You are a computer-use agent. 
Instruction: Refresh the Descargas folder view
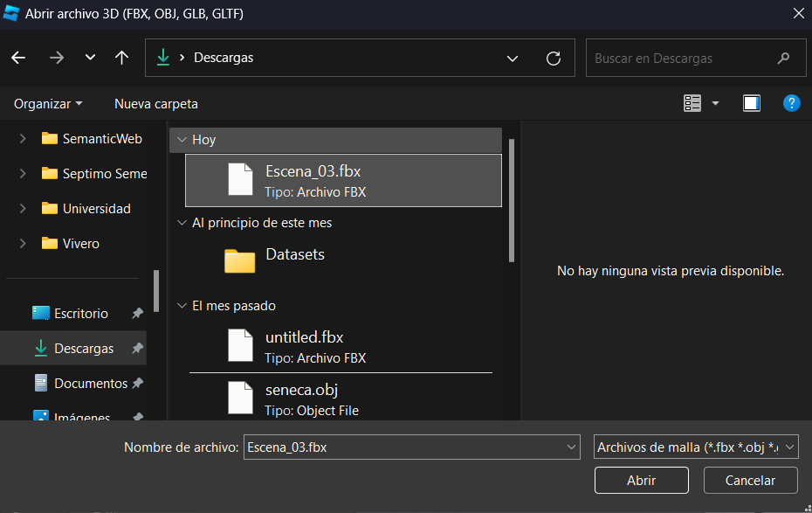553,59
